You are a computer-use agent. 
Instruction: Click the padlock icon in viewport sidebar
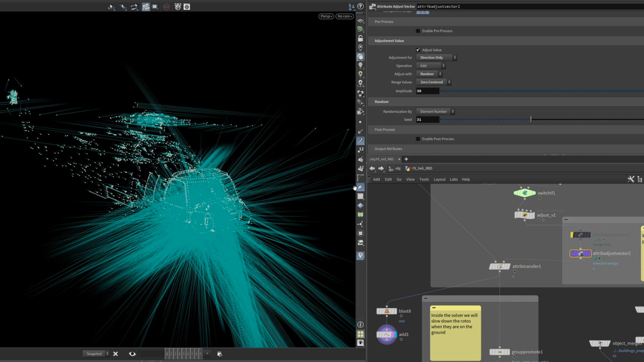[360, 38]
